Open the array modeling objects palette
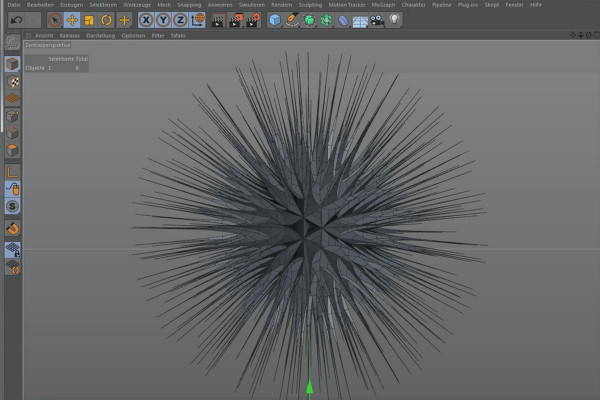600x400 pixels. 326,20
